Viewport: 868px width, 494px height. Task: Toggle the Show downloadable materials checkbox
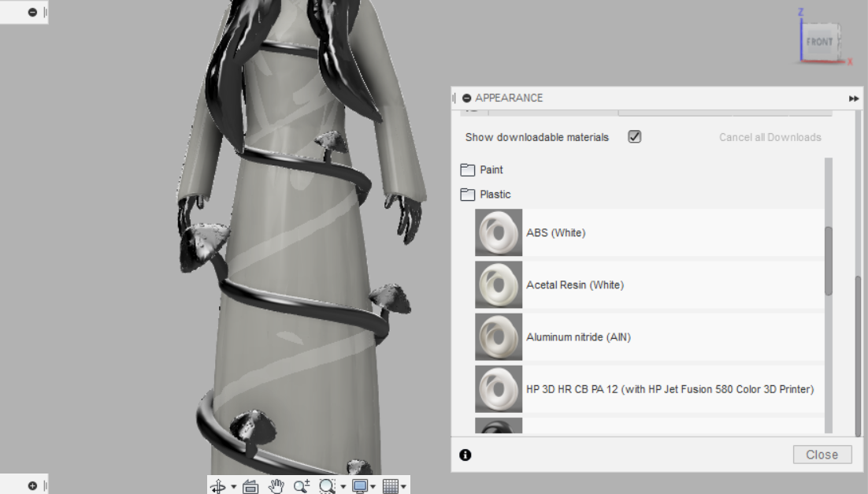[635, 136]
